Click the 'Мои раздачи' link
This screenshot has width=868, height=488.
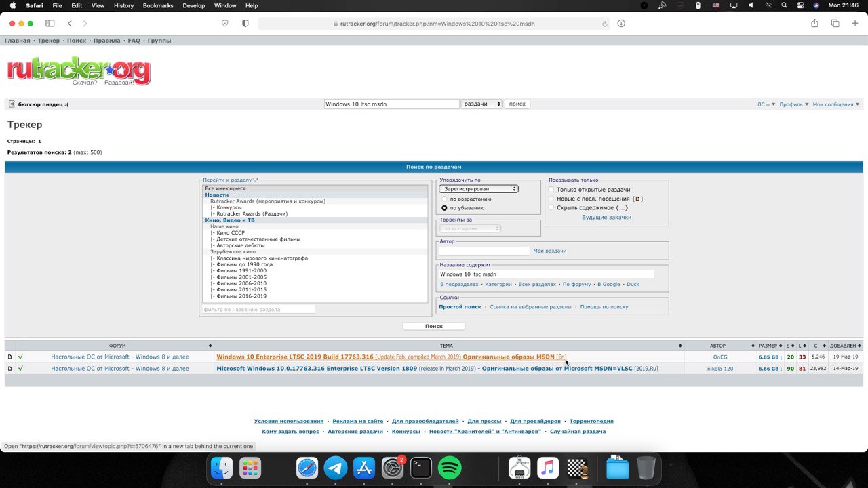549,251
